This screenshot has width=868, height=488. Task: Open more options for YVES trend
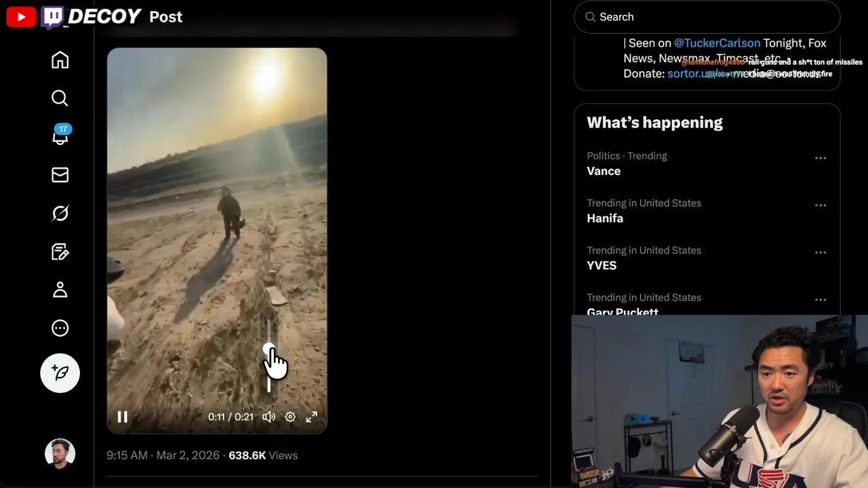click(821, 253)
